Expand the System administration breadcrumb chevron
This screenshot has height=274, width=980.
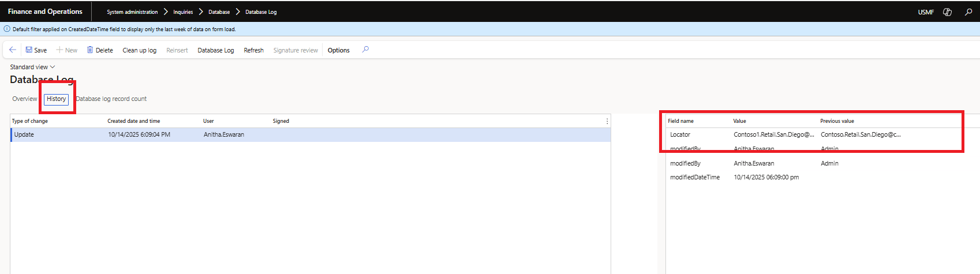coord(166,12)
